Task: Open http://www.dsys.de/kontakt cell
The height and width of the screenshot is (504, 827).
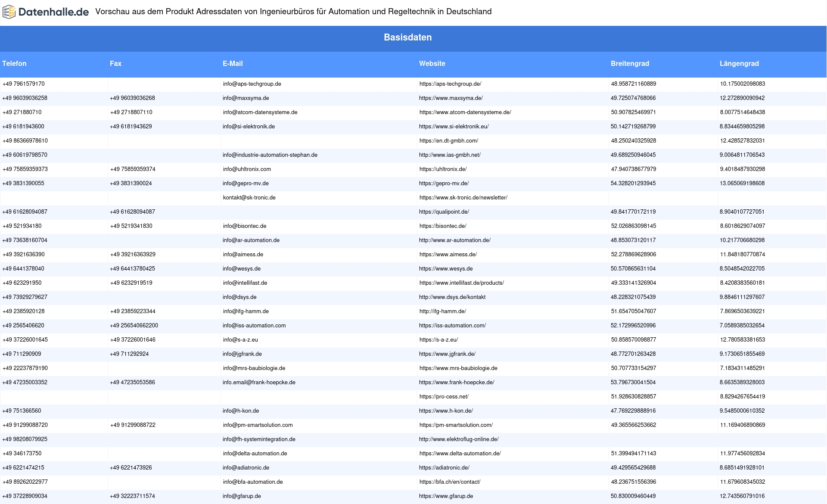Action: 452,297
